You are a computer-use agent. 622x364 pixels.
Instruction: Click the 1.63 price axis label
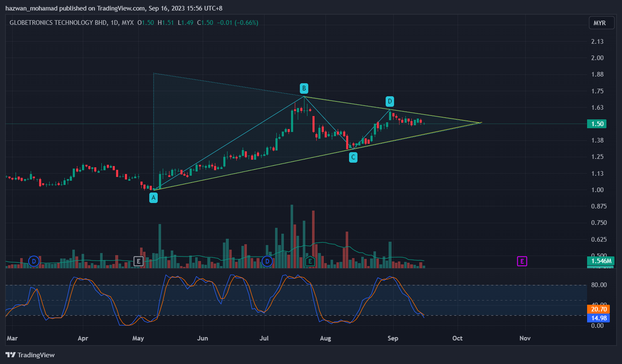tap(597, 108)
